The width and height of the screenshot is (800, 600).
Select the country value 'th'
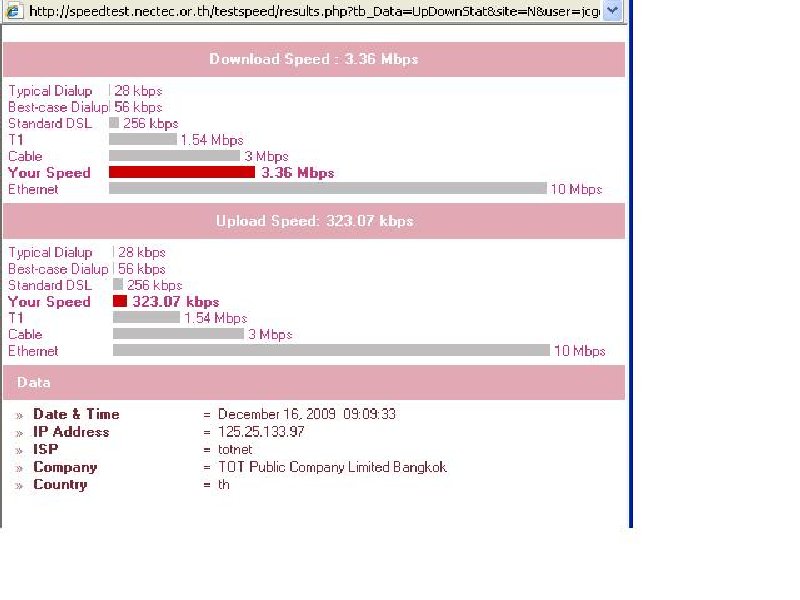point(223,484)
